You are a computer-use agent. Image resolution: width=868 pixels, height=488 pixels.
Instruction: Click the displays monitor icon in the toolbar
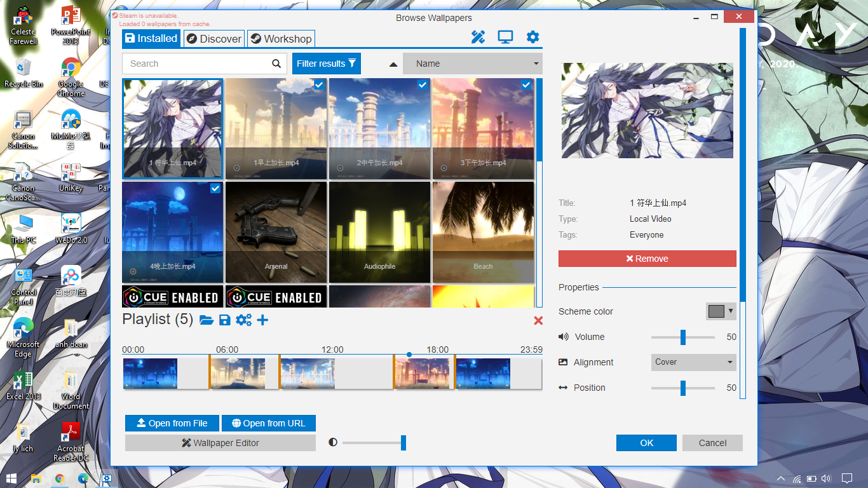(x=505, y=37)
